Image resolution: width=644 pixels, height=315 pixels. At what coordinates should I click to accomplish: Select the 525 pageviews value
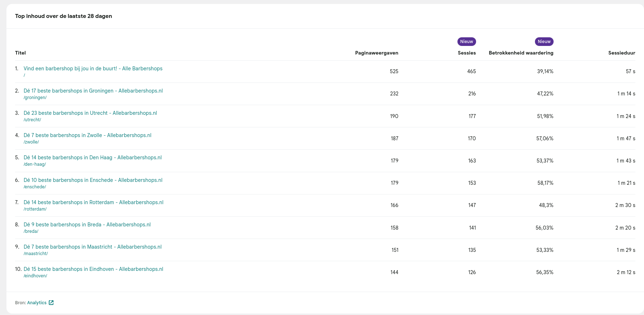point(394,71)
